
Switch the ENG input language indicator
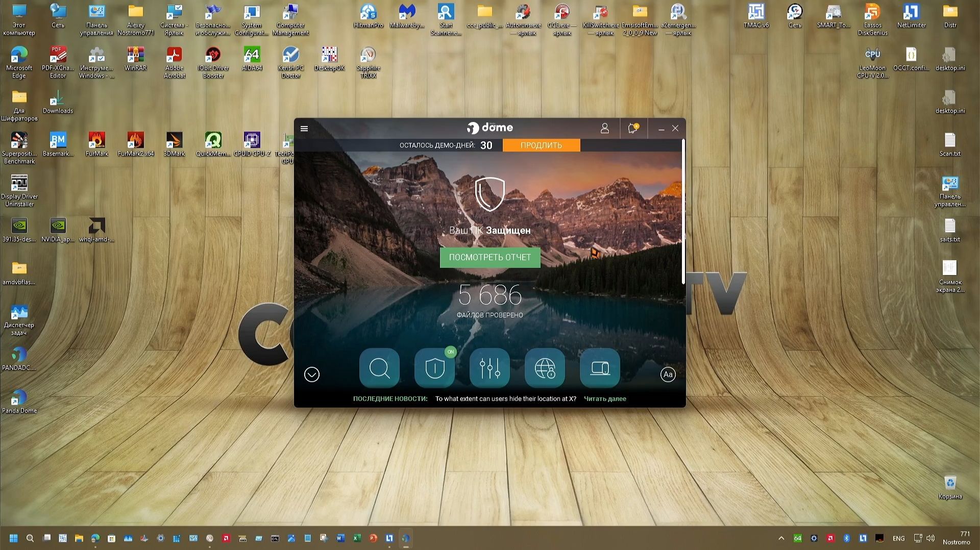tap(899, 538)
